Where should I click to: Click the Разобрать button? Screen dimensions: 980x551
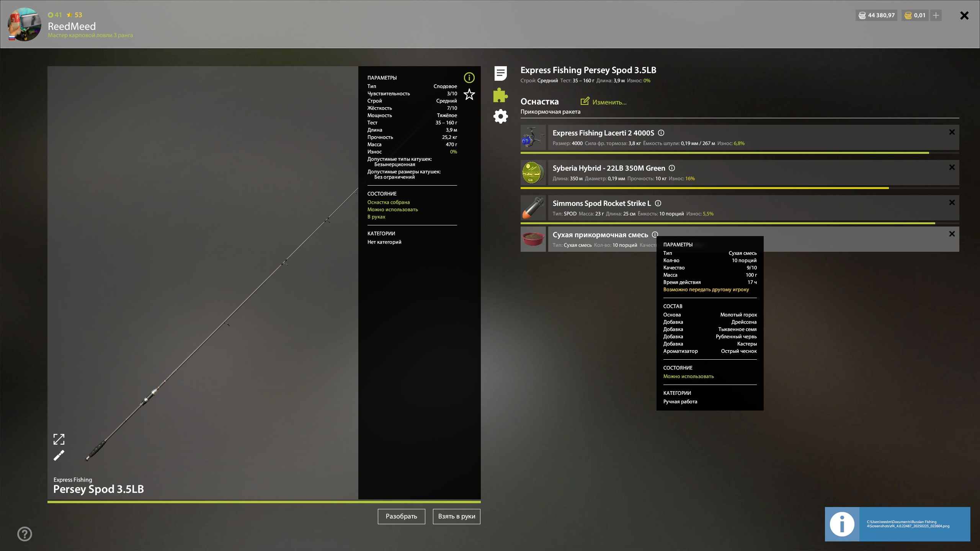401,517
